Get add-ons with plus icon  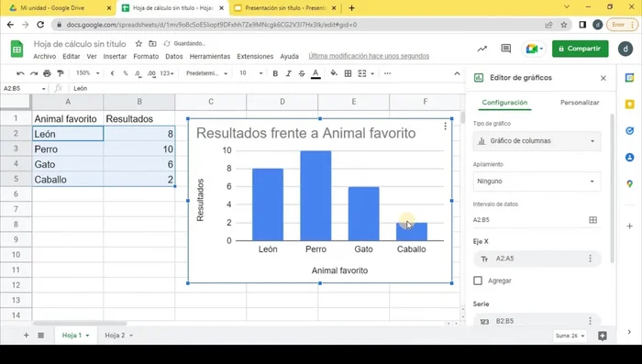coord(630,226)
